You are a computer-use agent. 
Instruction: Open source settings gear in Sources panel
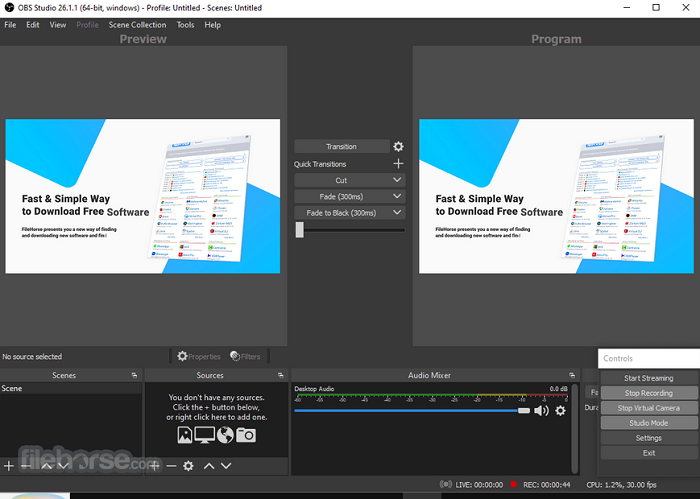(190, 466)
